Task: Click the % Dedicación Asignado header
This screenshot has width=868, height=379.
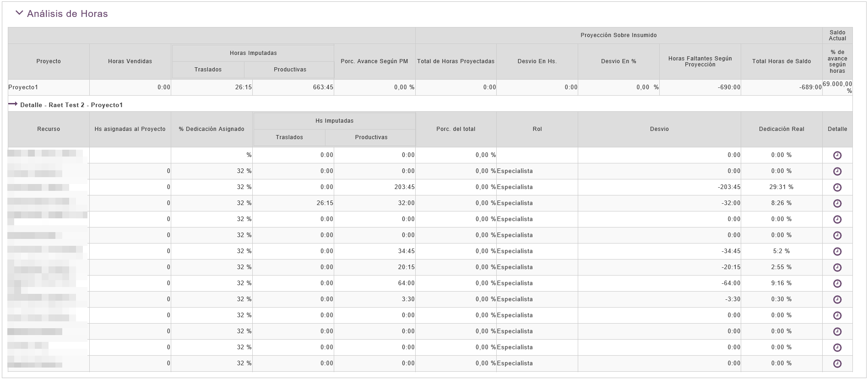Action: tap(212, 129)
